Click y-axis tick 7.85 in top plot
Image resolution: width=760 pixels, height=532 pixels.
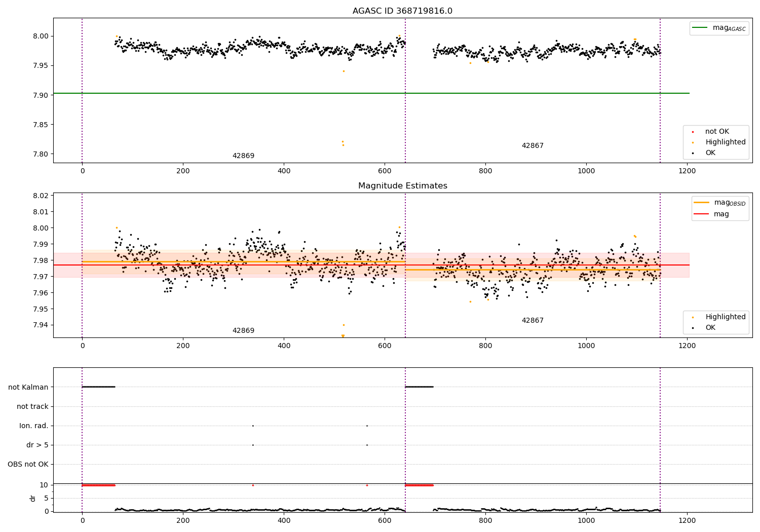[x=42, y=125]
